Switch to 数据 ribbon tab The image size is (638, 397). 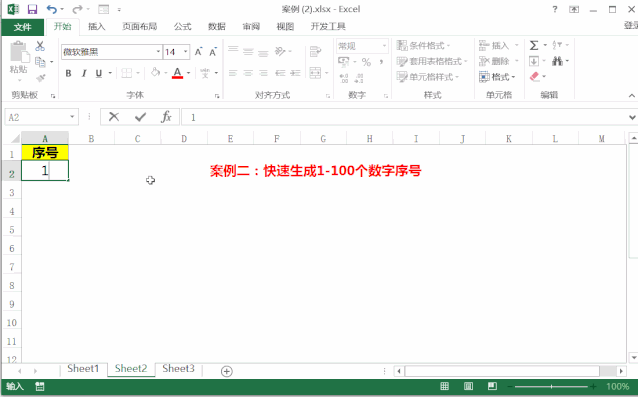coord(216,26)
